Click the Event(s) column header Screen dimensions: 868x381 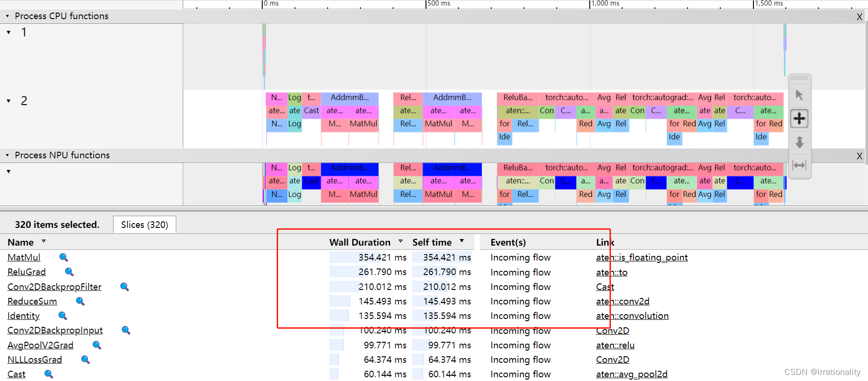(x=508, y=242)
